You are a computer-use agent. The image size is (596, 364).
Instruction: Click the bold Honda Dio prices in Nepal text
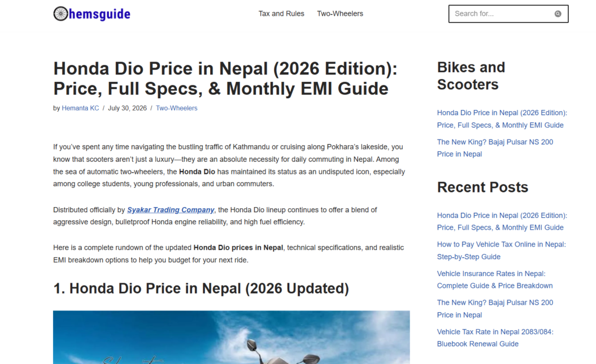[238, 248]
